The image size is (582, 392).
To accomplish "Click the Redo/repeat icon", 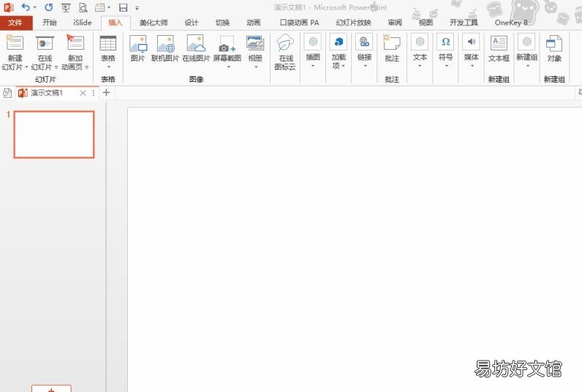I will click(49, 7).
